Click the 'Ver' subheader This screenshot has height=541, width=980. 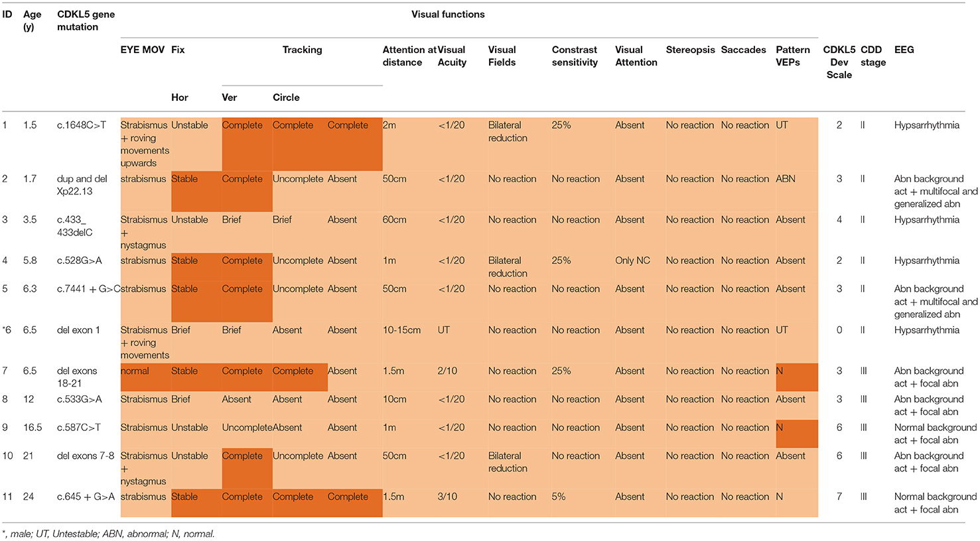229,97
